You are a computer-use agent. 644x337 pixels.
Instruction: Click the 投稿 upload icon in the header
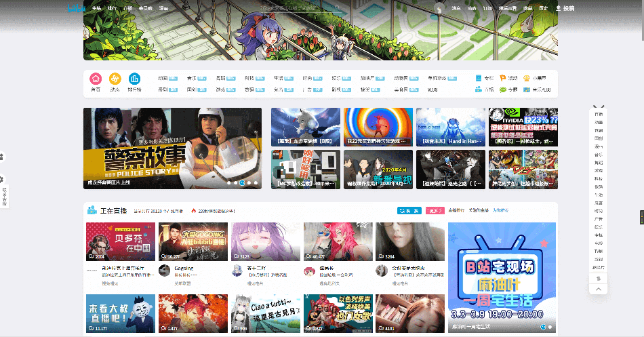tap(558, 8)
